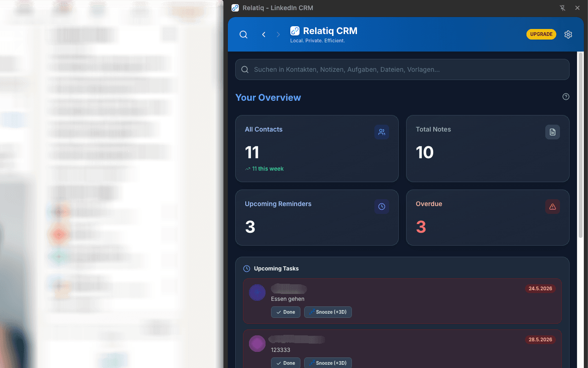Viewport: 588px width, 368px height.
Task: Click the Upcoming Tasks heading
Action: point(277,269)
